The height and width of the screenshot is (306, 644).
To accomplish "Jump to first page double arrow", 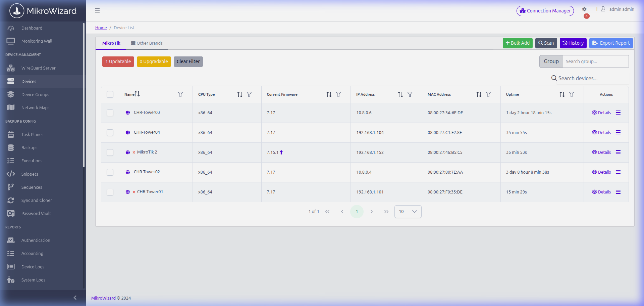I will (x=327, y=212).
